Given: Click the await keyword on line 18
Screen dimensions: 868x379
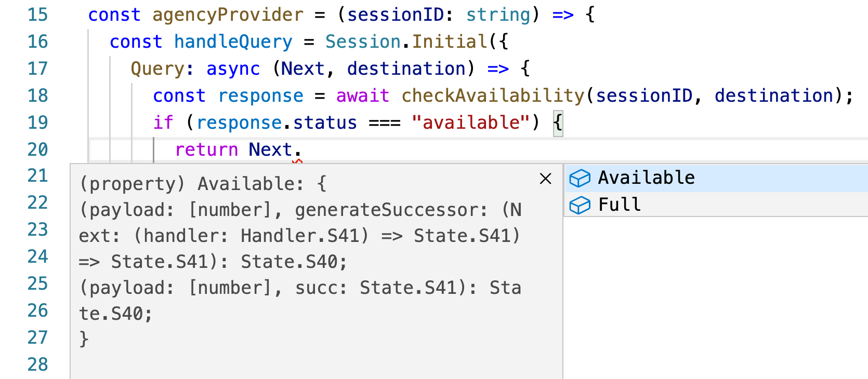Looking at the screenshot, I should point(362,96).
